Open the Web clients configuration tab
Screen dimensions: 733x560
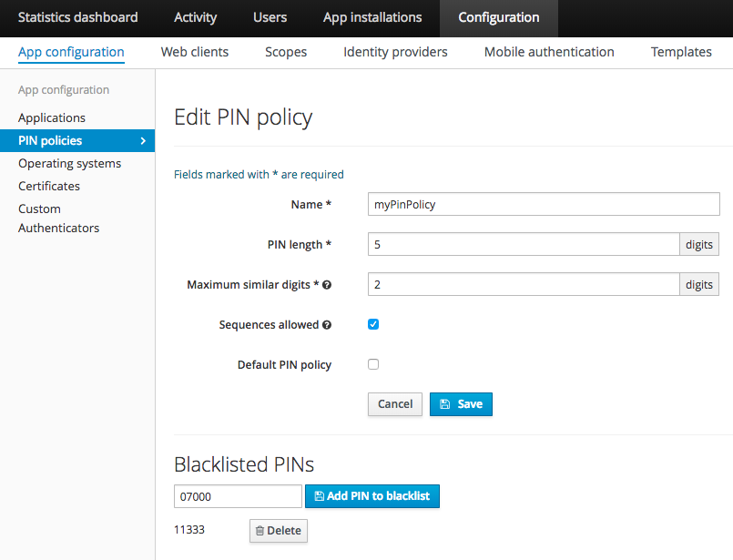[194, 52]
